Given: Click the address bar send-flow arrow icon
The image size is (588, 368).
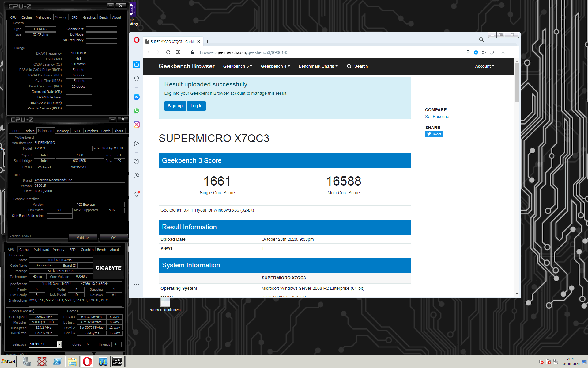Looking at the screenshot, I should coord(484,52).
